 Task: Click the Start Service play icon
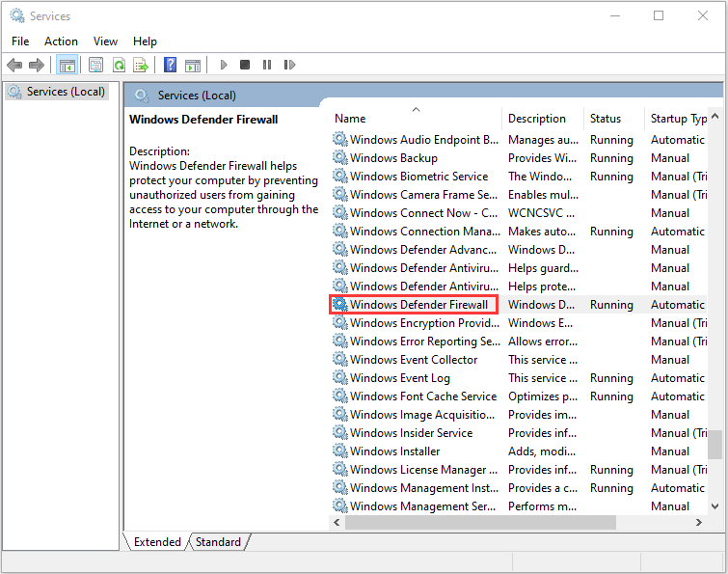point(224,65)
